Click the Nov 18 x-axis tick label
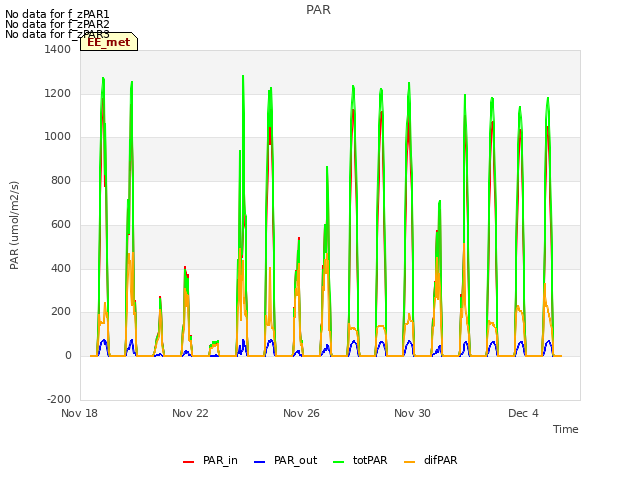 (80, 413)
